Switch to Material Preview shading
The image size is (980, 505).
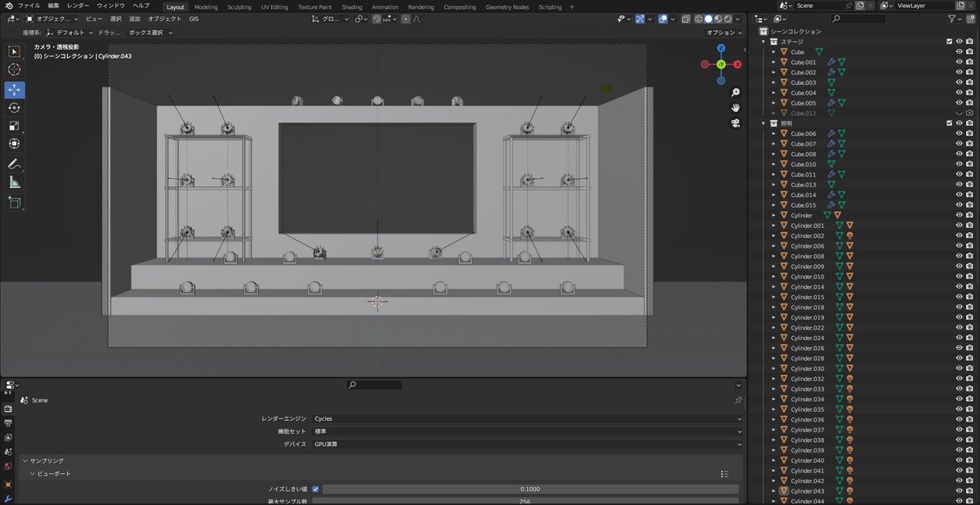click(x=719, y=19)
